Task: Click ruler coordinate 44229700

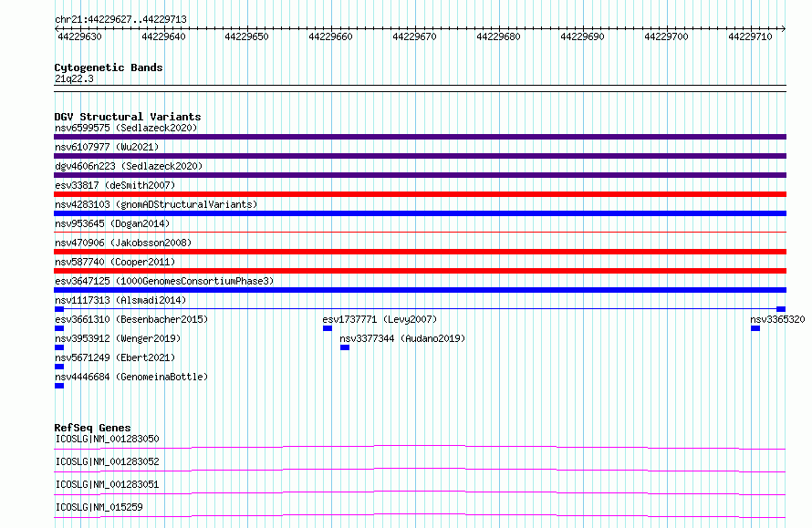Action: [x=666, y=36]
